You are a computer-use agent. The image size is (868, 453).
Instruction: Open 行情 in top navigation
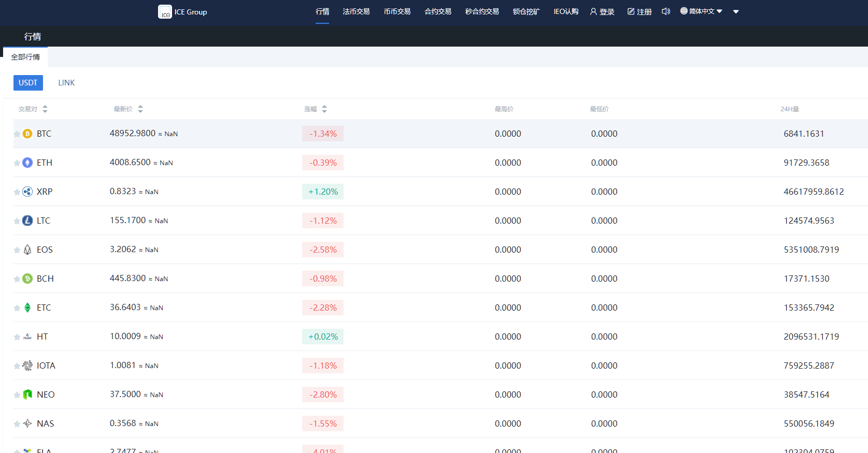click(322, 11)
